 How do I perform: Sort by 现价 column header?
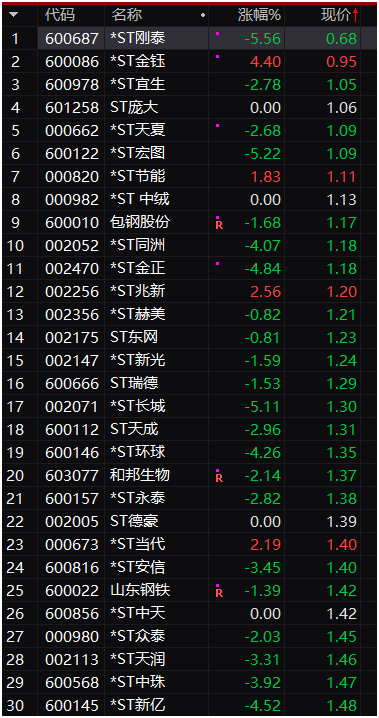pyautogui.click(x=336, y=15)
